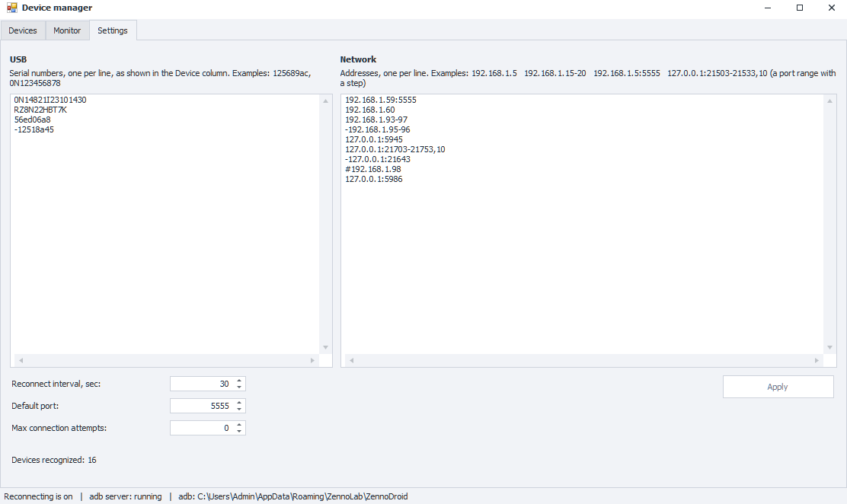This screenshot has width=847, height=504.
Task: Open the Monitor tab
Action: (x=67, y=30)
